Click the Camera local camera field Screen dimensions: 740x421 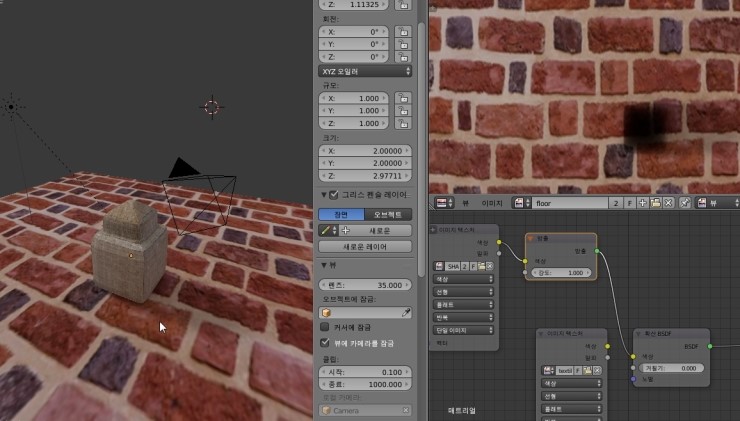click(x=365, y=410)
